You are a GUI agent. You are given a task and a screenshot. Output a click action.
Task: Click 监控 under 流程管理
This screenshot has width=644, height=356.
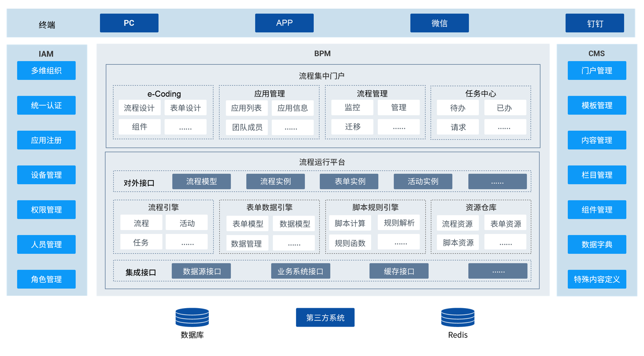[352, 107]
